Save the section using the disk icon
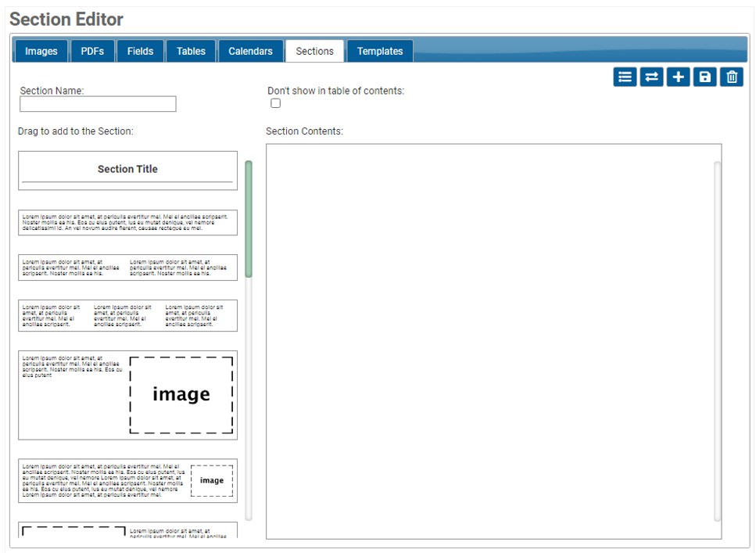756x553 pixels. [x=704, y=77]
